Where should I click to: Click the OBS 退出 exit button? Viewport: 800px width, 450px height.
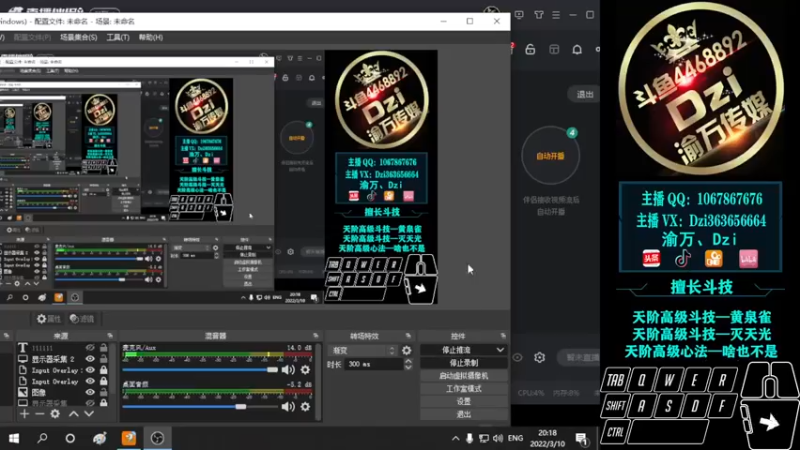pos(463,414)
